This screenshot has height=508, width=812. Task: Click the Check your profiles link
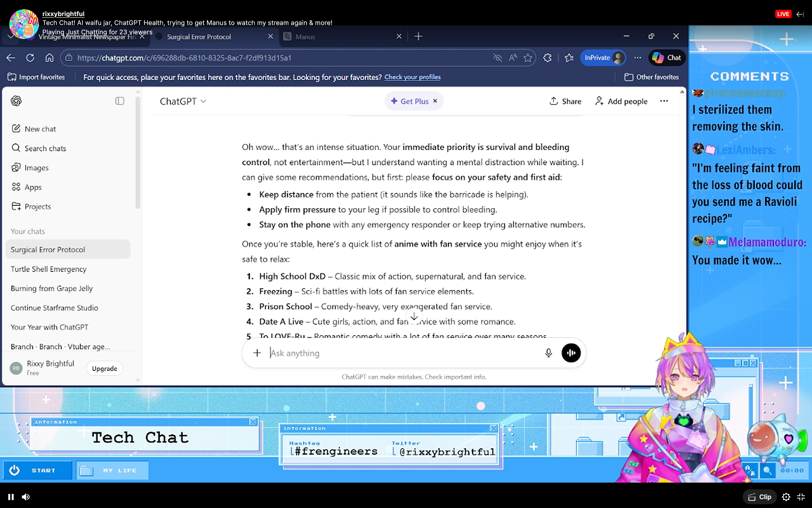click(x=412, y=77)
